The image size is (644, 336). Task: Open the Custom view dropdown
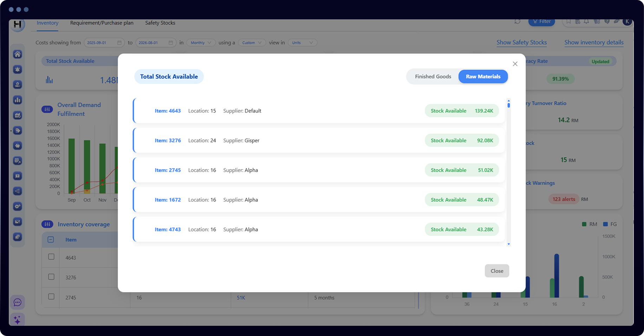click(x=252, y=43)
